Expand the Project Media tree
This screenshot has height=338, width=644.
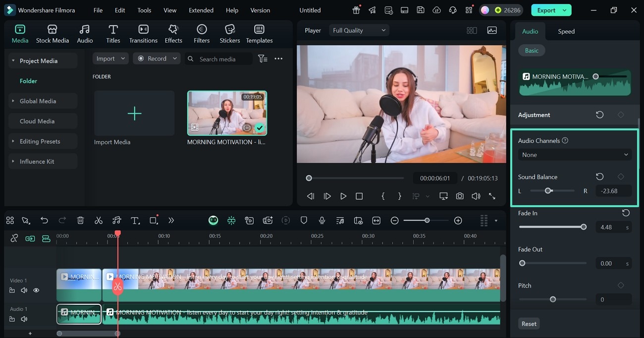click(13, 61)
